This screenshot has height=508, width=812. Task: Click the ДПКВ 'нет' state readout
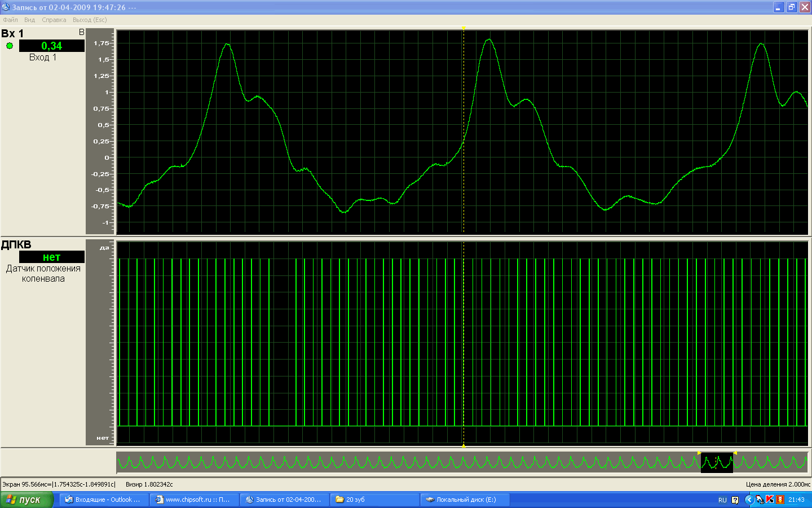pos(51,257)
